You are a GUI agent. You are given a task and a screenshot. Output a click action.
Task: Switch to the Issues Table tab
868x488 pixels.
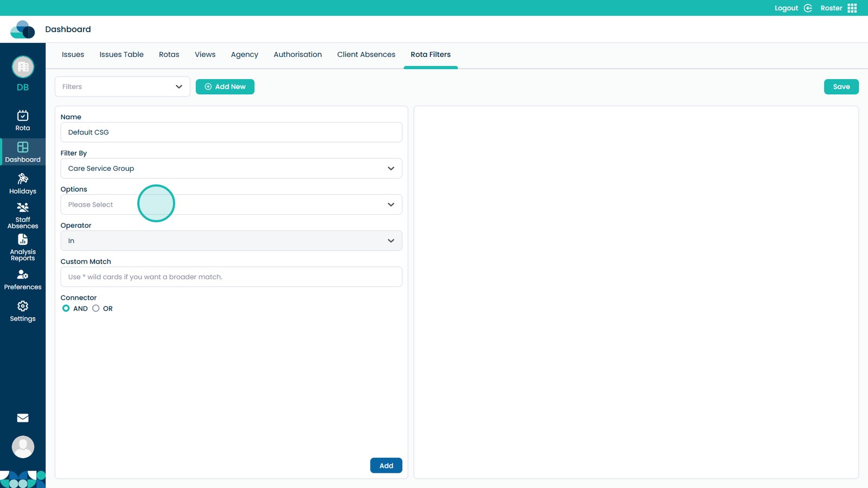click(x=122, y=55)
